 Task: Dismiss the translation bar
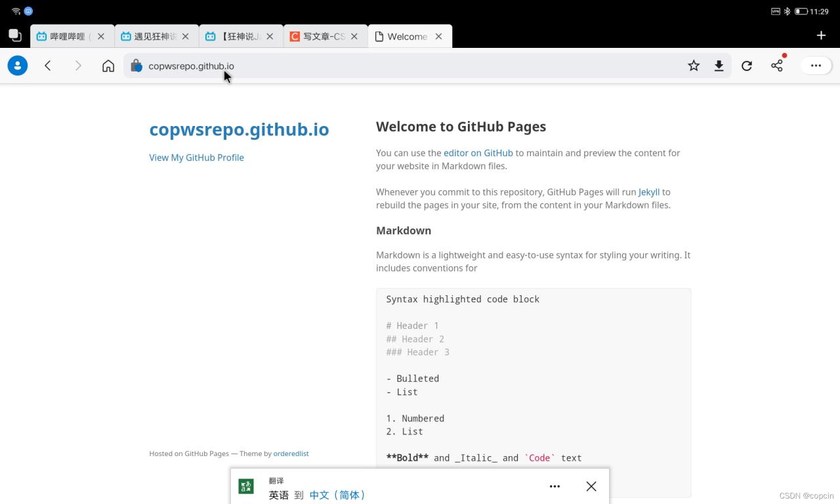click(591, 486)
